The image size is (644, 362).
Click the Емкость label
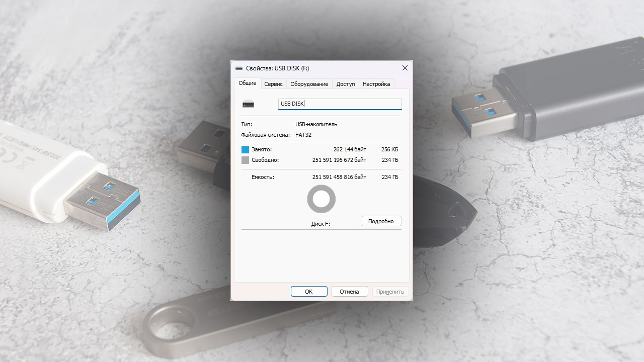coord(263,177)
